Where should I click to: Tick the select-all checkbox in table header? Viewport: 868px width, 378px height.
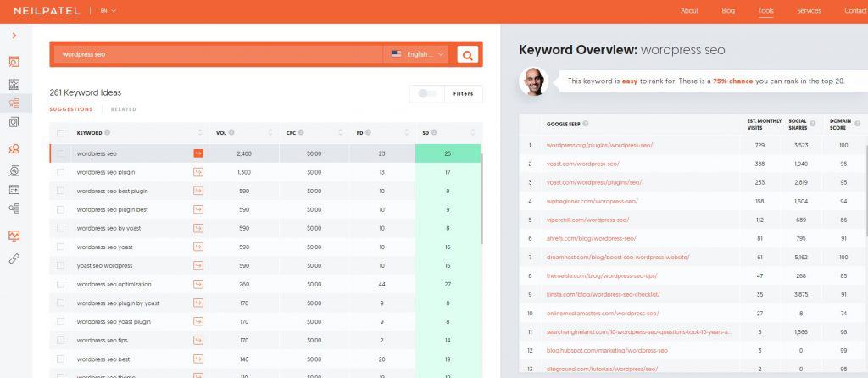[x=61, y=133]
